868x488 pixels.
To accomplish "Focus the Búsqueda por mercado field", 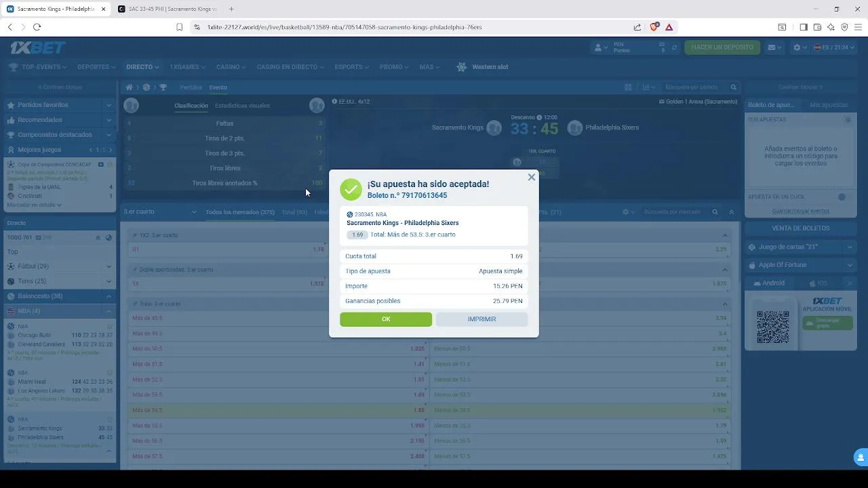I will click(x=673, y=212).
